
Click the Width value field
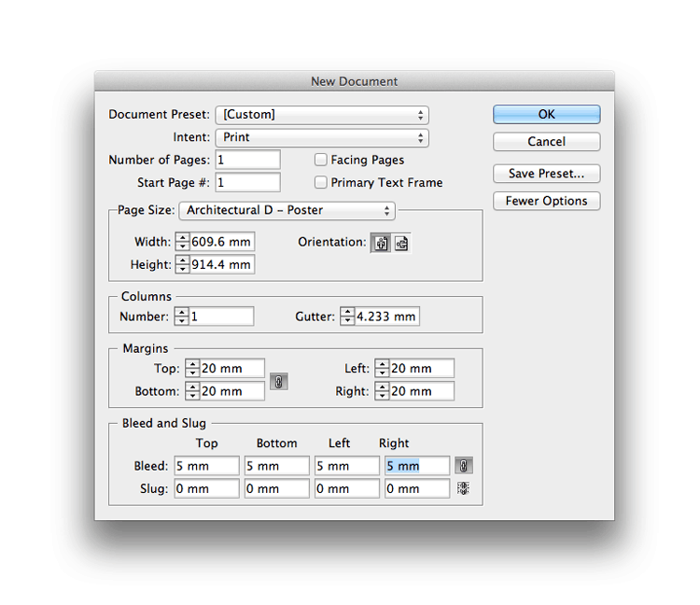coord(222,242)
